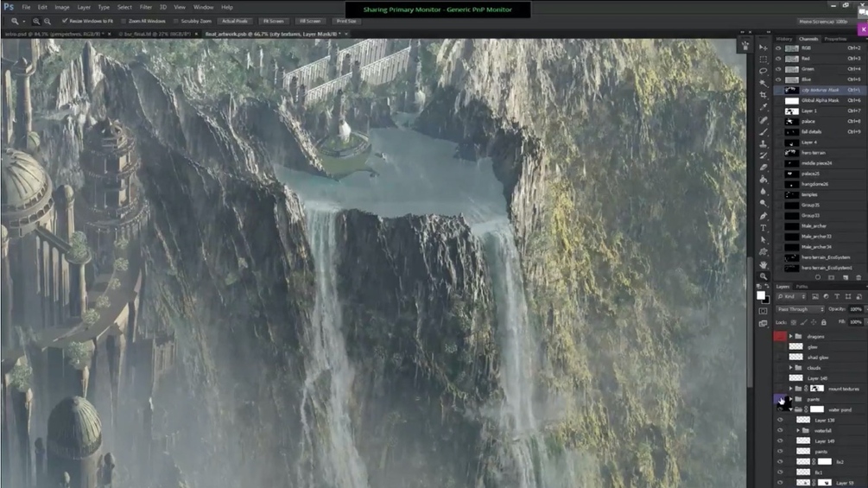This screenshot has width=868, height=488.
Task: Expand the clouds layer group
Action: (x=791, y=368)
